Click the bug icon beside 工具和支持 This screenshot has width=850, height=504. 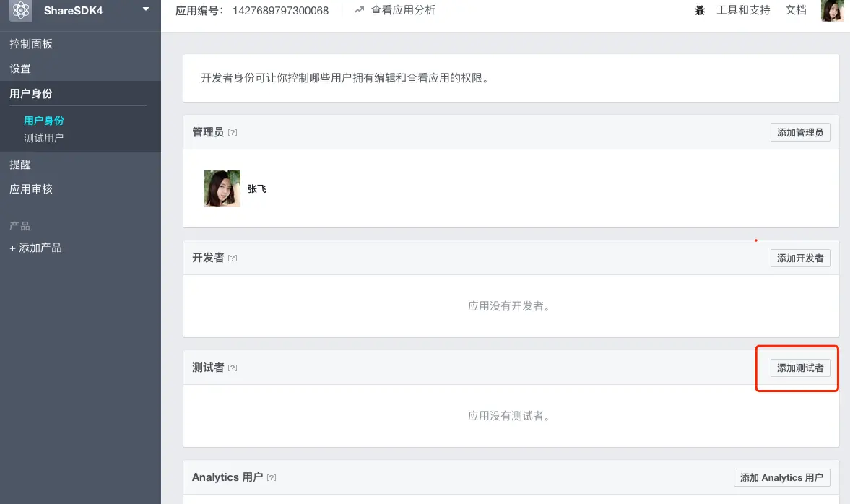pyautogui.click(x=700, y=10)
